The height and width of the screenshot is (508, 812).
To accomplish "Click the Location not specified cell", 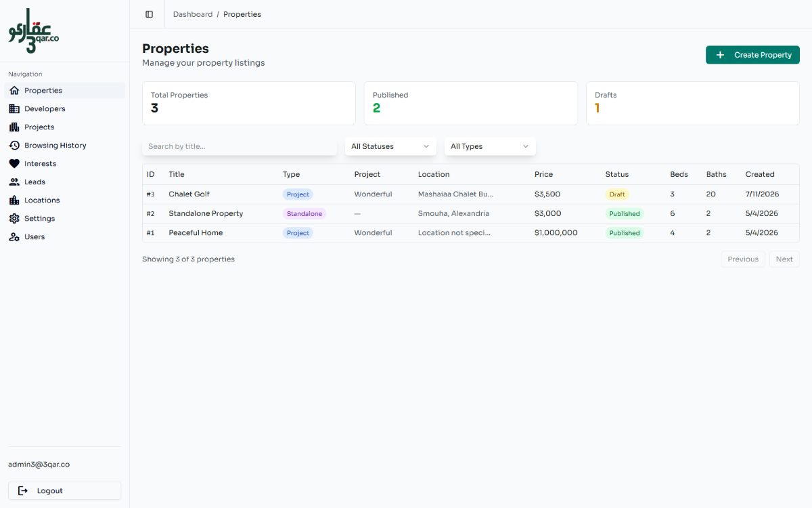I will tap(454, 233).
